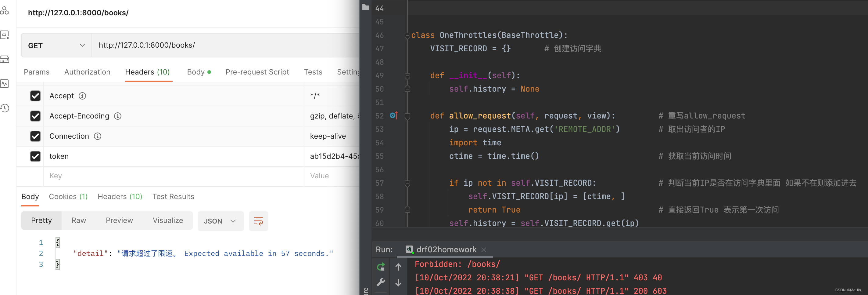Uncheck the Accept-Encoding header checkbox
Viewport: 868px width, 295px height.
[x=35, y=116]
